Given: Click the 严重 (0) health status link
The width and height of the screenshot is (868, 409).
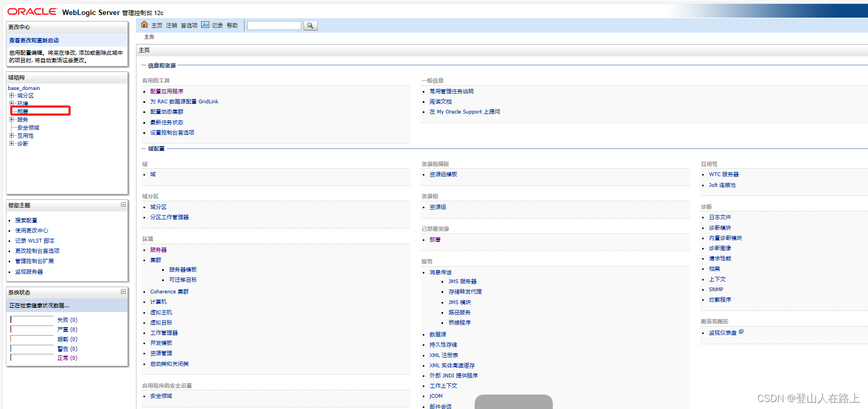Looking at the screenshot, I should pyautogui.click(x=67, y=329).
